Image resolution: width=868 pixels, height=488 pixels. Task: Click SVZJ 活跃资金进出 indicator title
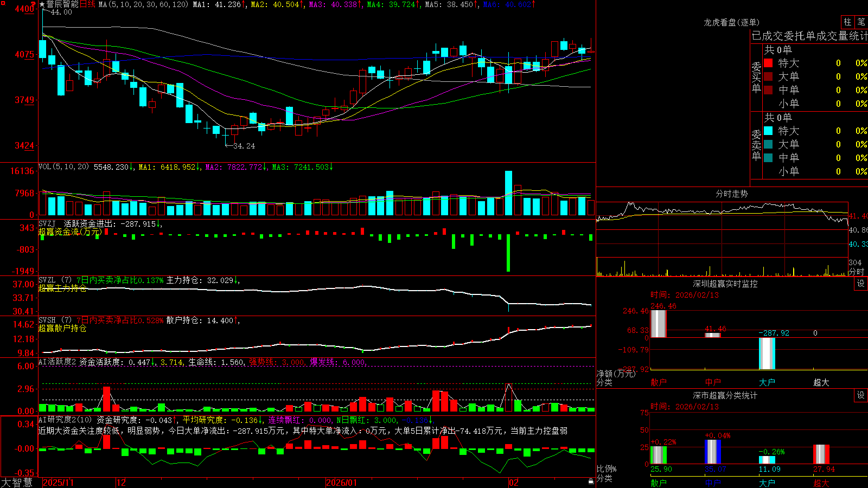point(101,223)
